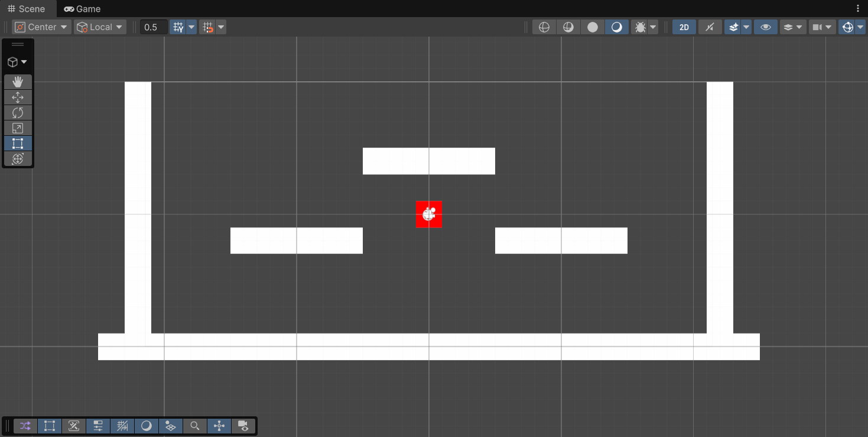
Task: Select the Rotate tool
Action: point(18,112)
